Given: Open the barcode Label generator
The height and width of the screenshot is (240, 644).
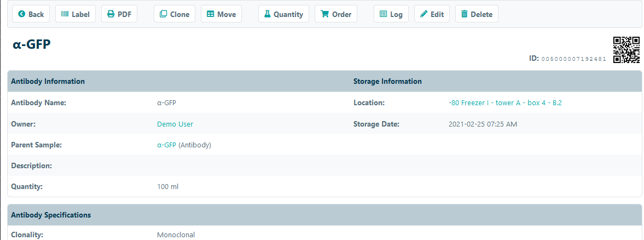Looking at the screenshot, I should (76, 14).
